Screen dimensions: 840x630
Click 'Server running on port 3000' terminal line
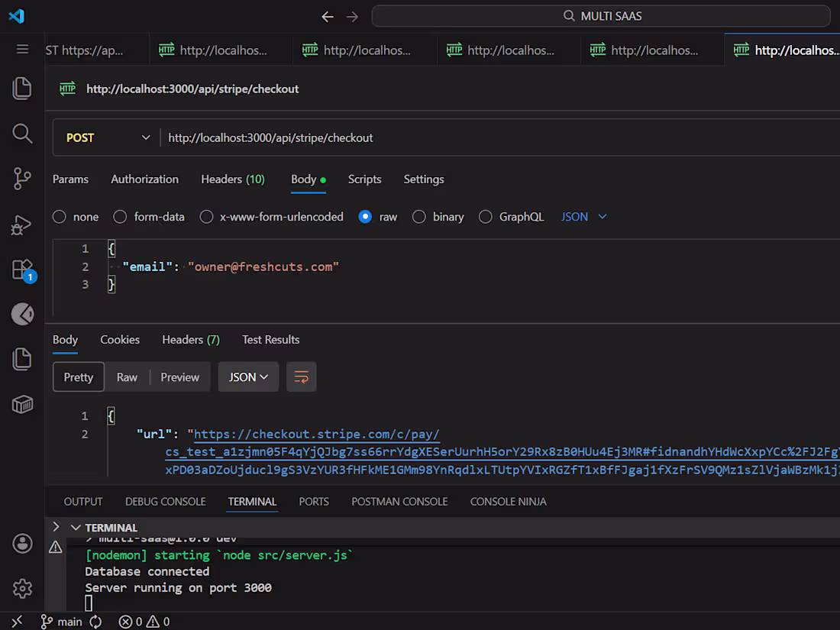click(179, 588)
